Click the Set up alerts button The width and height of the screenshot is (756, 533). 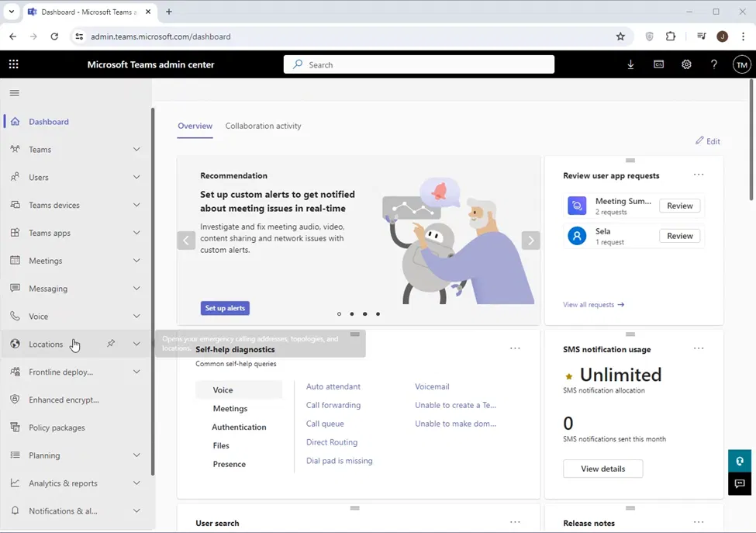point(225,308)
